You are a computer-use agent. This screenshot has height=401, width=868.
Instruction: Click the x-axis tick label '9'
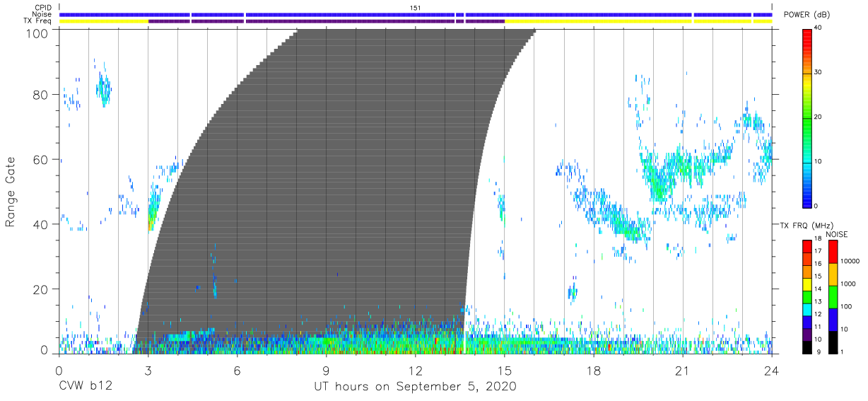click(326, 371)
